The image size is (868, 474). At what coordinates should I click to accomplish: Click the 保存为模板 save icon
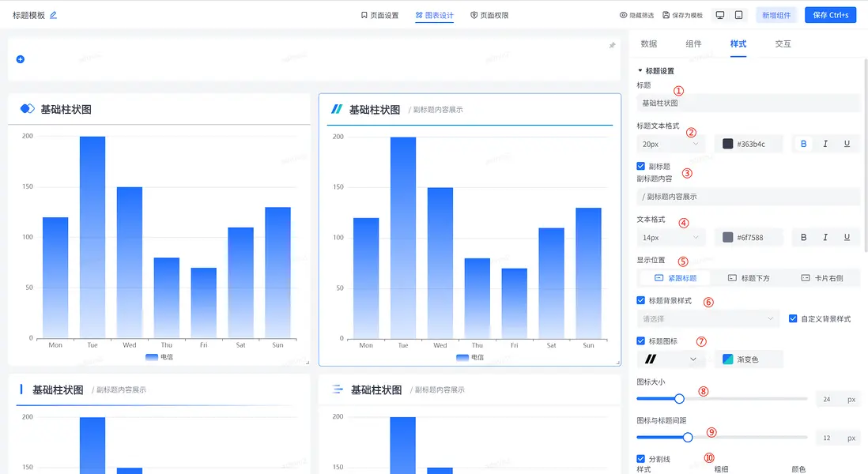pos(666,16)
